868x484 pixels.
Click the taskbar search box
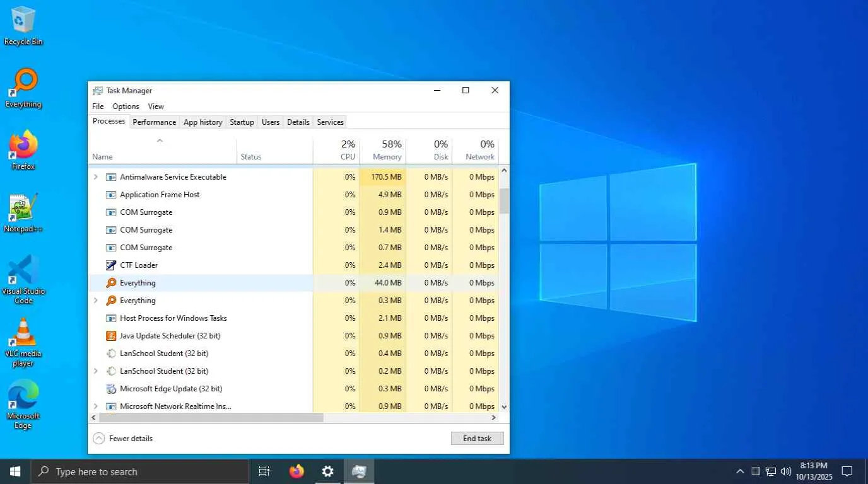(140, 471)
